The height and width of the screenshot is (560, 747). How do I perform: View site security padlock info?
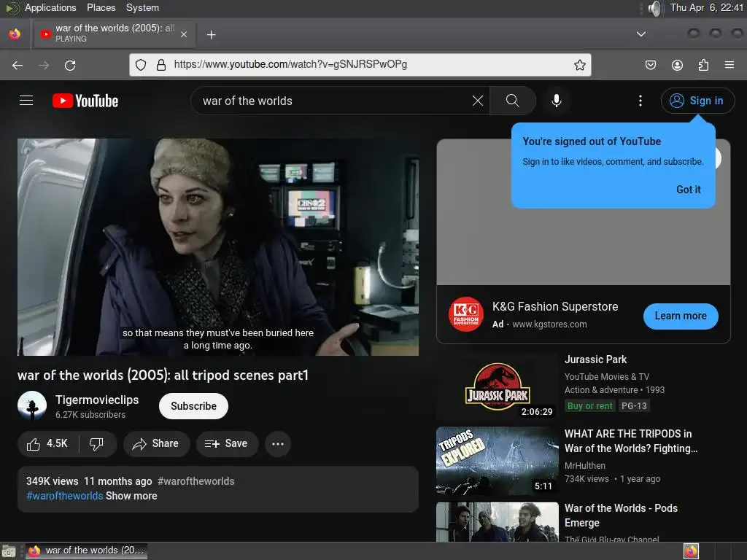[x=161, y=65]
